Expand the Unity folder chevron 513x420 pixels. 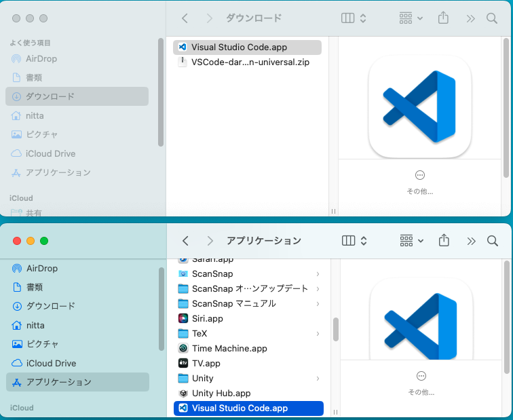click(x=318, y=379)
